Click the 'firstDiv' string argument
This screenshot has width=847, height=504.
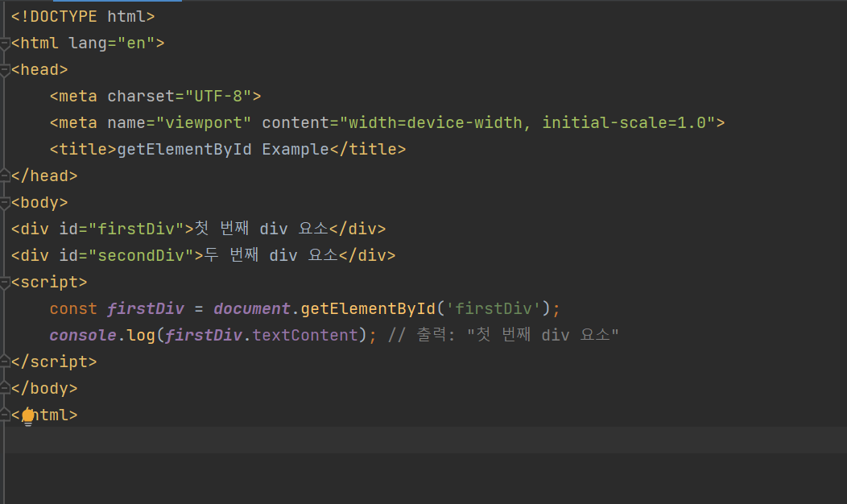494,308
